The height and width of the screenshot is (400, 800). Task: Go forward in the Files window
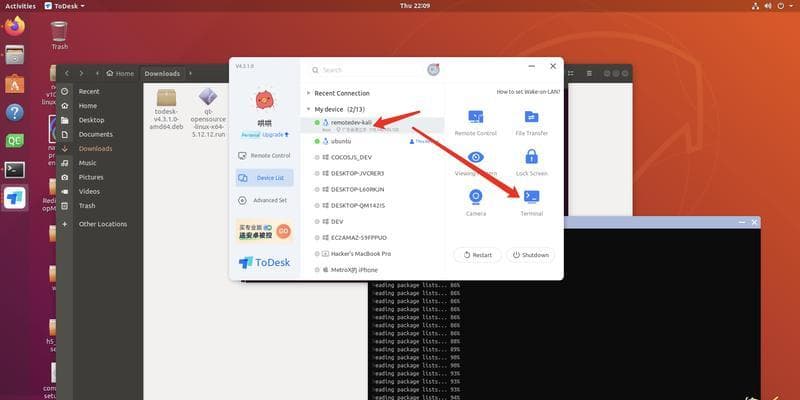point(81,73)
